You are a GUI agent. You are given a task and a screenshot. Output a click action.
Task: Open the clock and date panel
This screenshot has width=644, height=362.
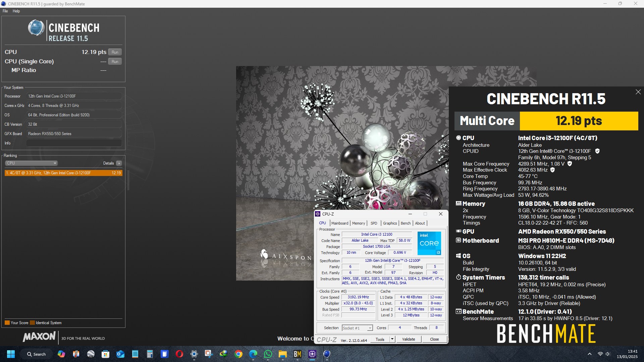pos(627,354)
